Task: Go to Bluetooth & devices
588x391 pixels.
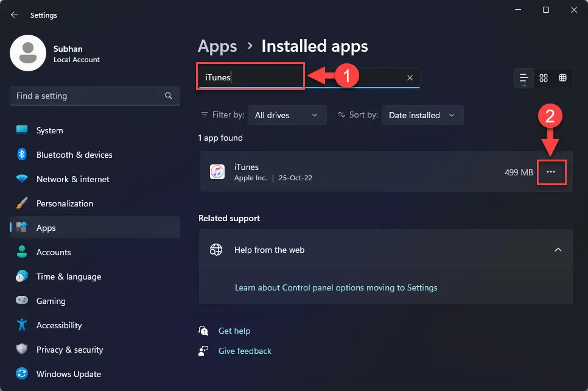Action: point(74,155)
